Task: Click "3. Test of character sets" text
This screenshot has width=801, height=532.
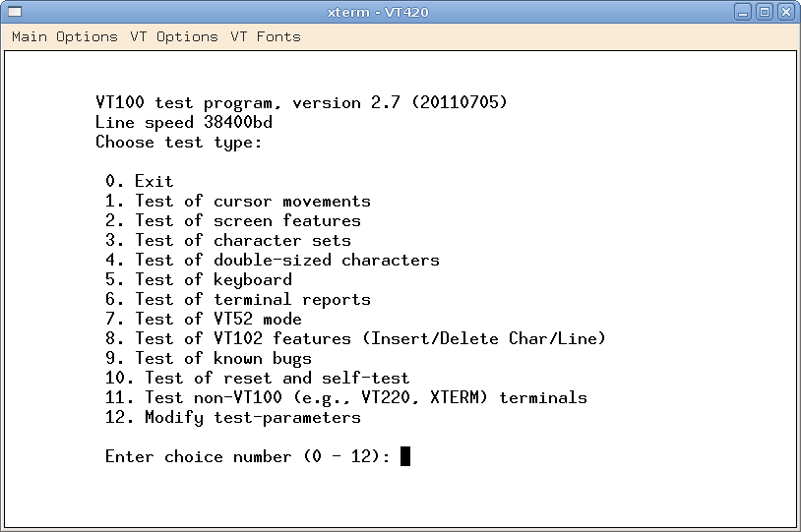Action: click(228, 240)
